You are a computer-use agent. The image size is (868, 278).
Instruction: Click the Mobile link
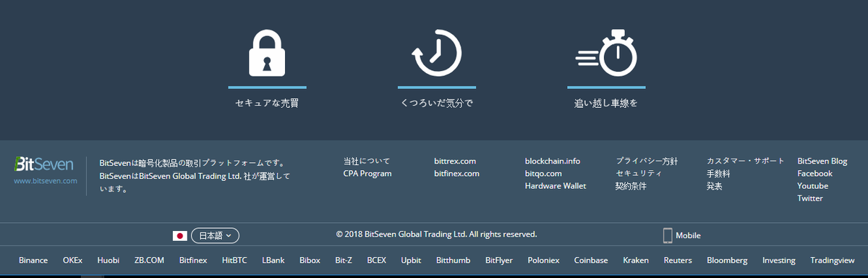(x=688, y=235)
